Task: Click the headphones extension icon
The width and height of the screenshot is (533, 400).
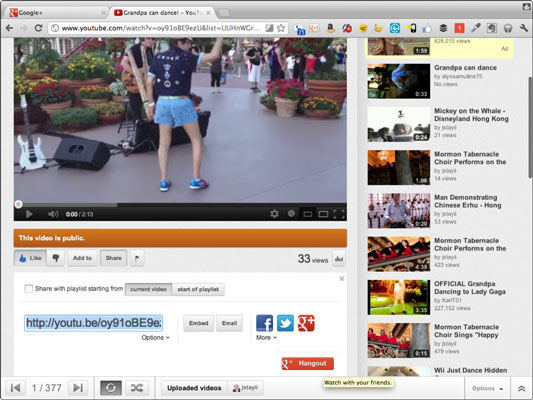Action: pyautogui.click(x=508, y=28)
